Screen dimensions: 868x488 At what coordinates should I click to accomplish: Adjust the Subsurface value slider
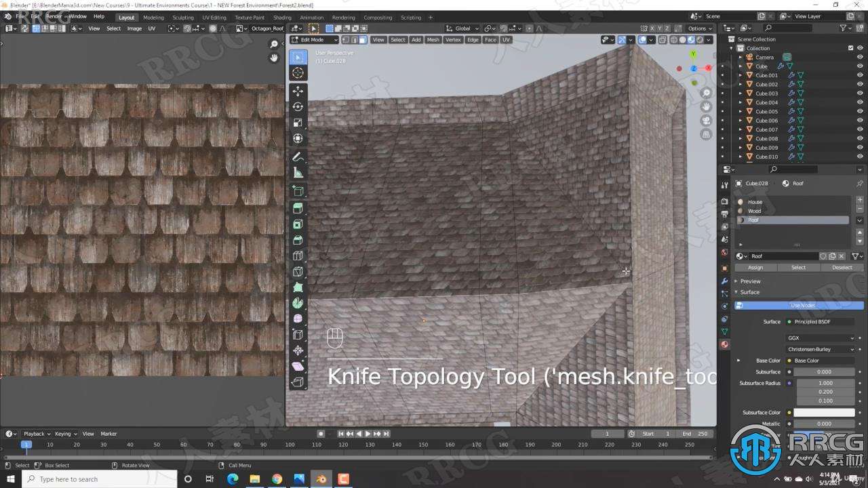coord(824,371)
